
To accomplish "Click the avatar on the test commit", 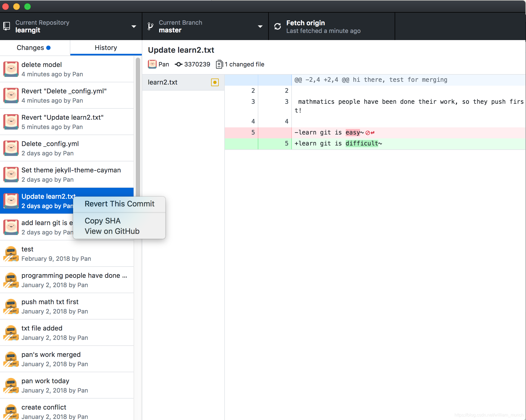I will point(11,254).
